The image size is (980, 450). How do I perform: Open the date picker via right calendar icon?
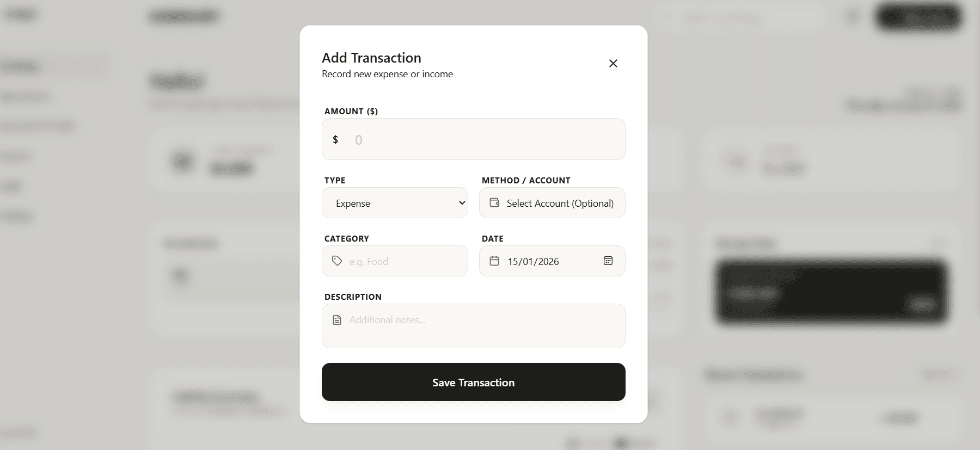point(608,261)
